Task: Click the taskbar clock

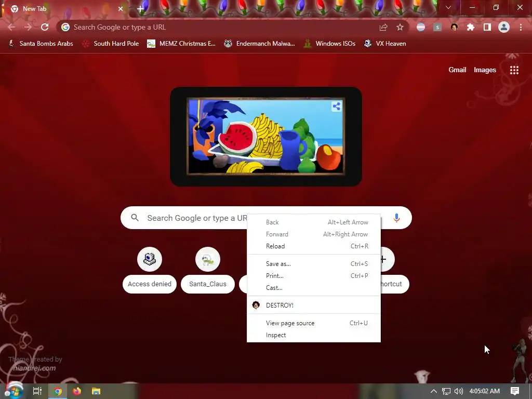Action: [x=485, y=391]
